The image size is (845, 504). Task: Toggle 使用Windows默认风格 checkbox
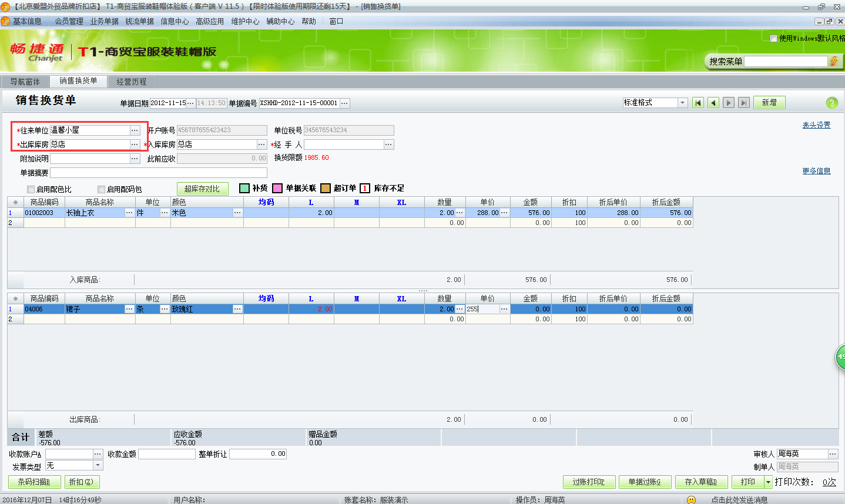(773, 38)
